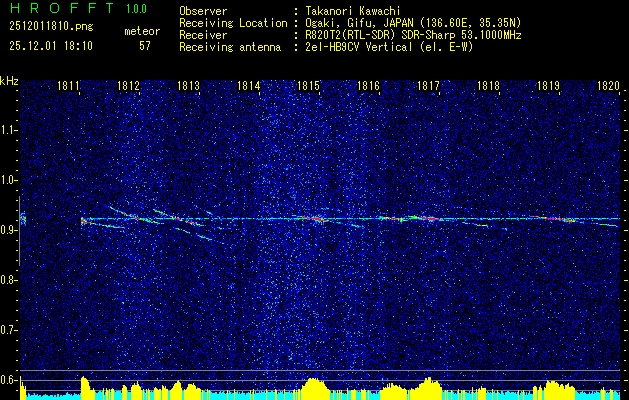The width and height of the screenshot is (629, 400).
Task: Click the version number 1.0.0
Action: coord(136,9)
